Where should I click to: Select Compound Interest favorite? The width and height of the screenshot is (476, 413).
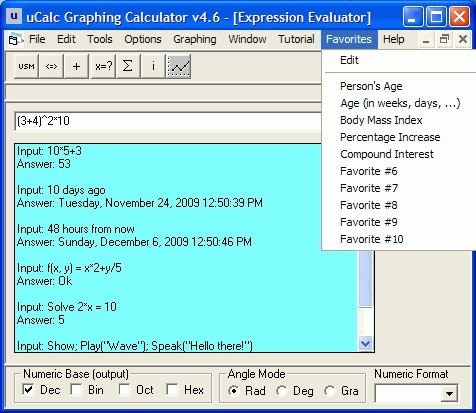(398, 154)
